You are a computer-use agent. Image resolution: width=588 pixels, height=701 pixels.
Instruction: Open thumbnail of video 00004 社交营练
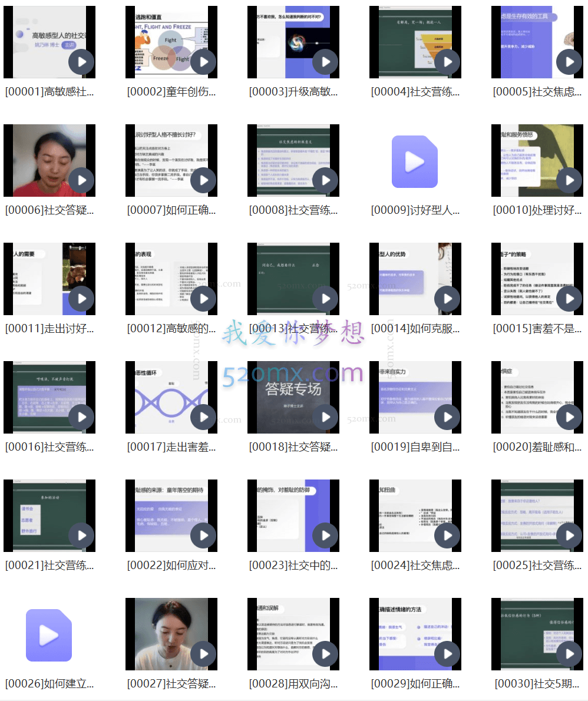pos(415,42)
